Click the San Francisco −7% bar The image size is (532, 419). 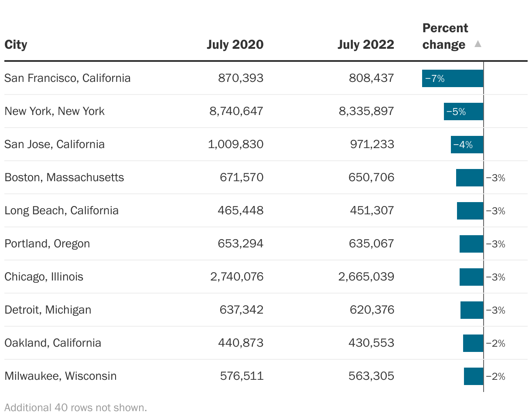click(452, 78)
